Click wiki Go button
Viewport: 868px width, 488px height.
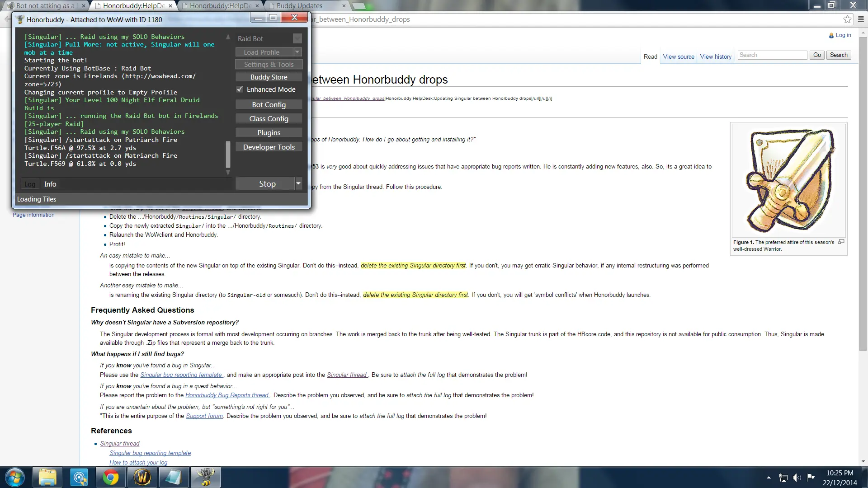[817, 55]
